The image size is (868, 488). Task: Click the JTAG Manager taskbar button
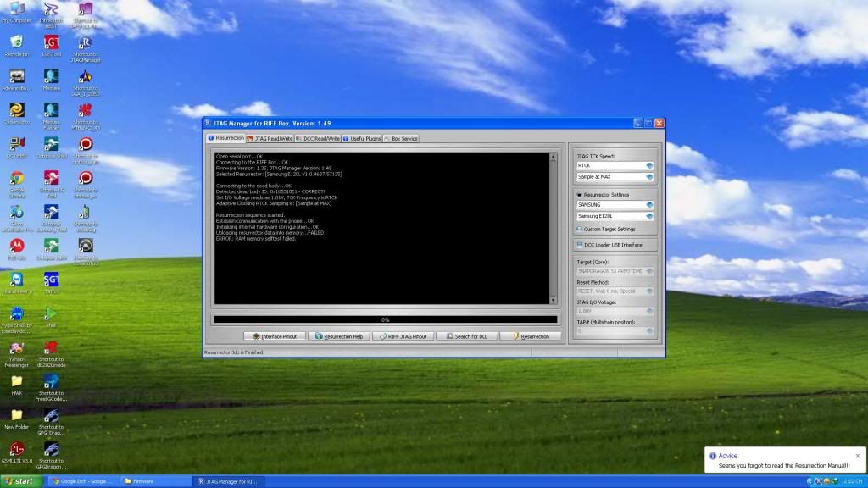pyautogui.click(x=228, y=481)
